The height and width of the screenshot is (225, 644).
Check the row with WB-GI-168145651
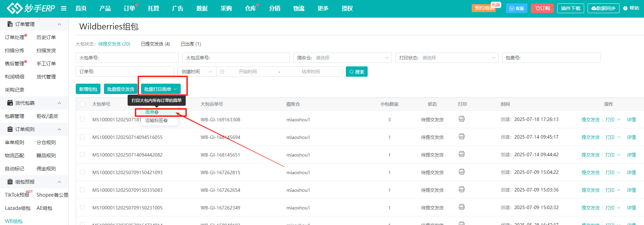(x=82, y=154)
